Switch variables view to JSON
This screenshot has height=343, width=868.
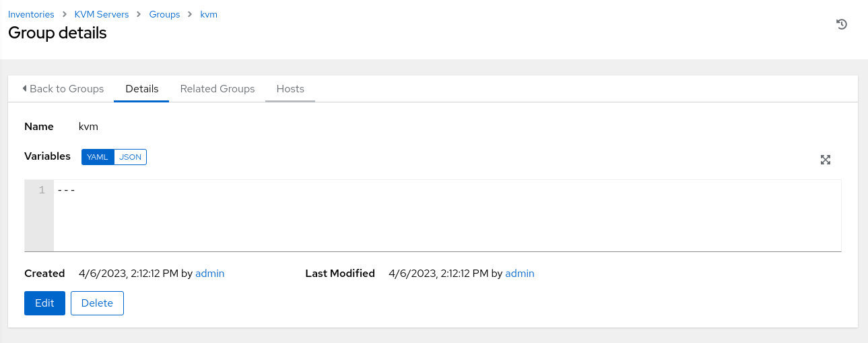pos(130,157)
